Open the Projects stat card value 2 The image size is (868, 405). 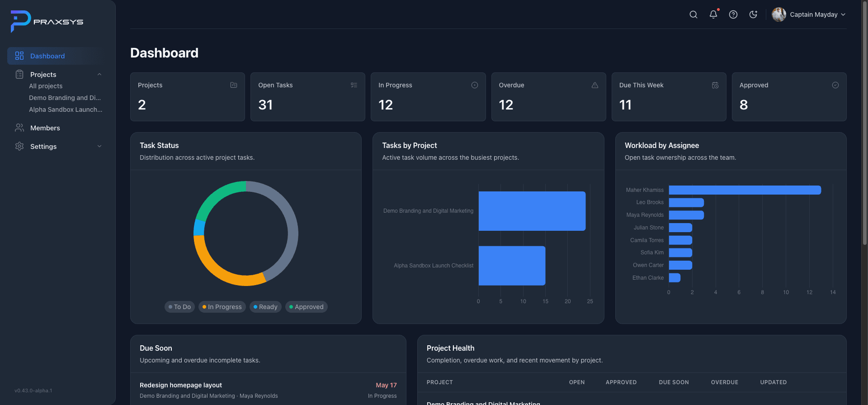[142, 105]
